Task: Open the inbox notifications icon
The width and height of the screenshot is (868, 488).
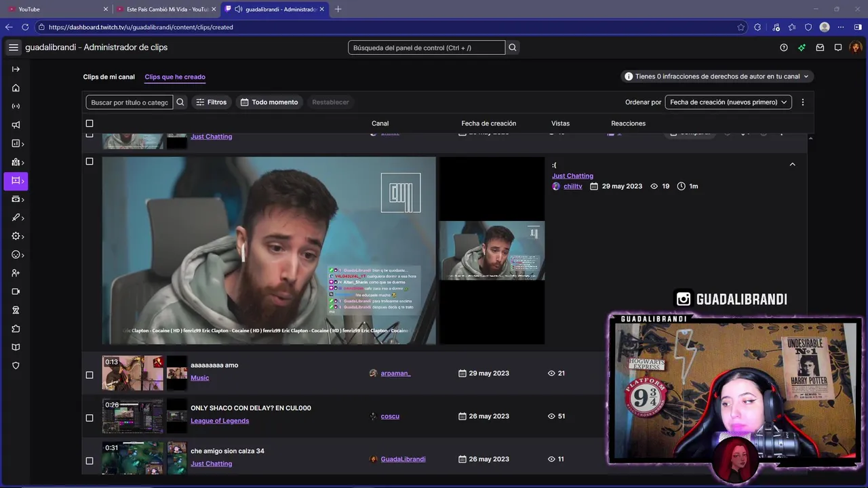Action: point(820,47)
